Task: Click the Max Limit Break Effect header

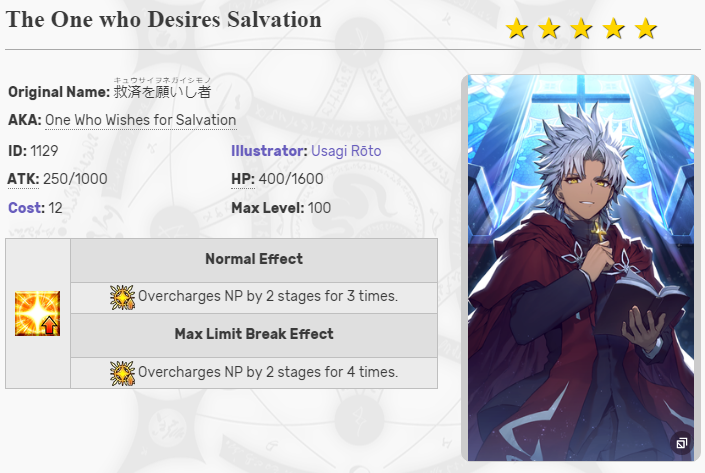Action: [x=254, y=335]
